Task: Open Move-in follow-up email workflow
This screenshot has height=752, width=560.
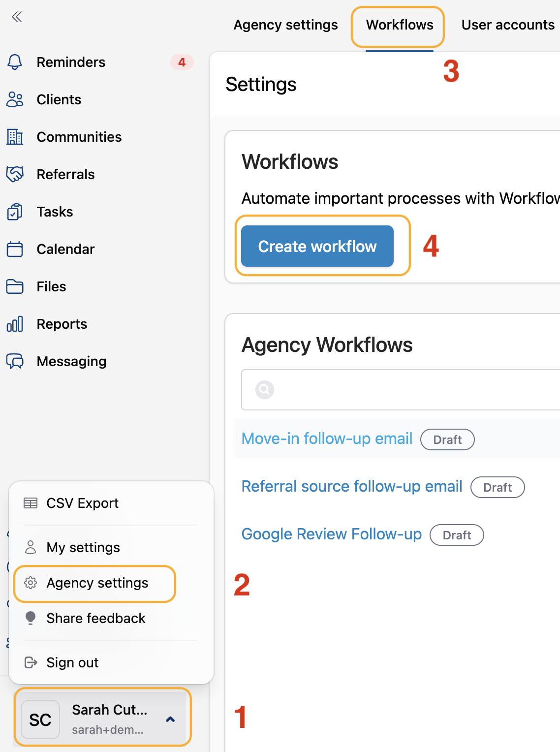Action: tap(327, 438)
